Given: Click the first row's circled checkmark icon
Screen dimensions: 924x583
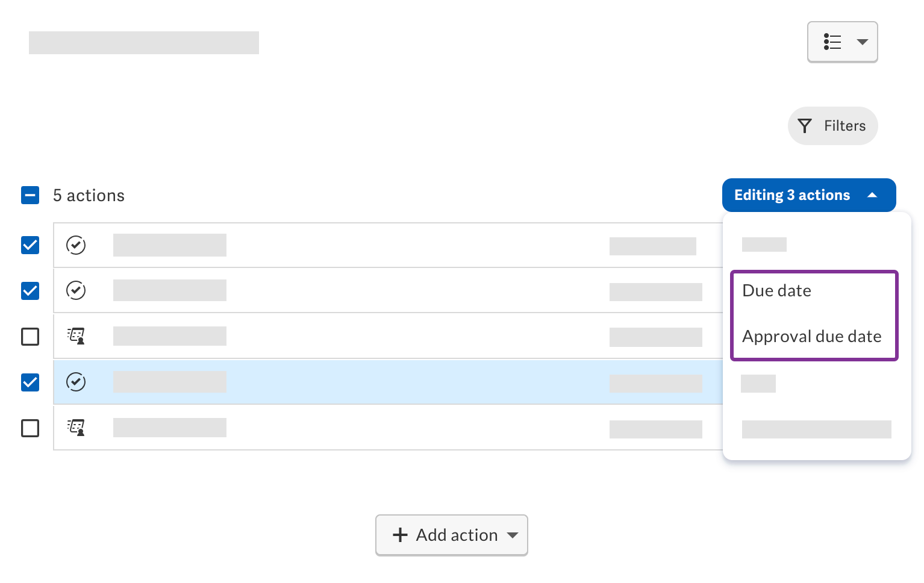Looking at the screenshot, I should click(x=76, y=245).
